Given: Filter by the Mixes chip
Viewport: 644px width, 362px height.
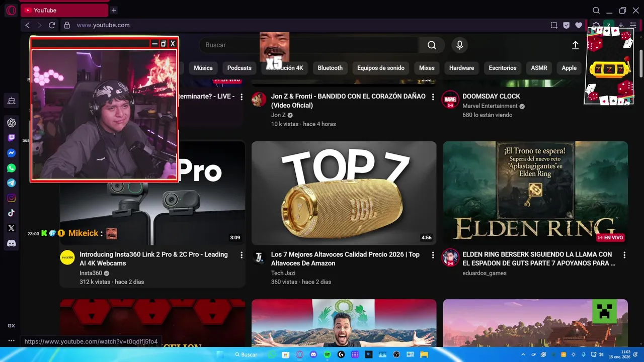Looking at the screenshot, I should pyautogui.click(x=427, y=68).
